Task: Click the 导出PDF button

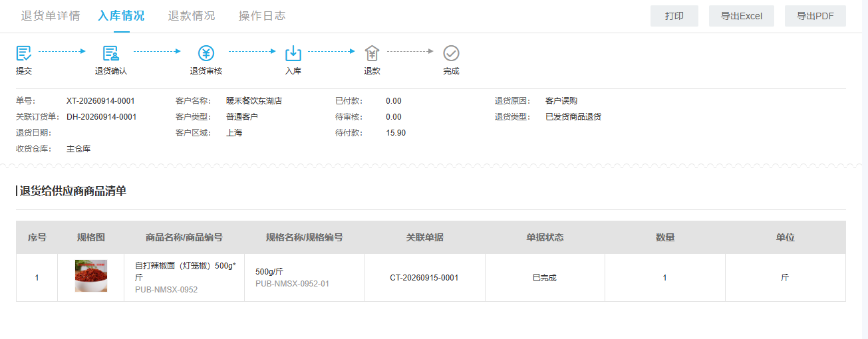Action: coord(815,16)
